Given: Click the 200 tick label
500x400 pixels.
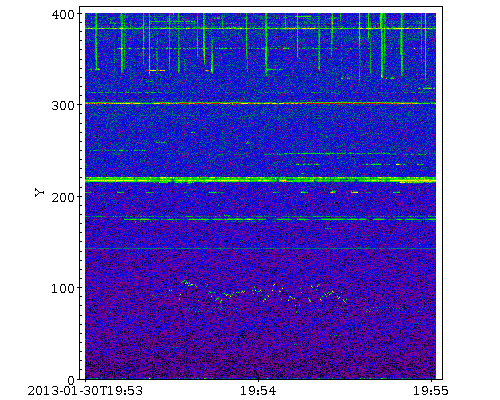Looking at the screenshot, I should click(x=64, y=197).
